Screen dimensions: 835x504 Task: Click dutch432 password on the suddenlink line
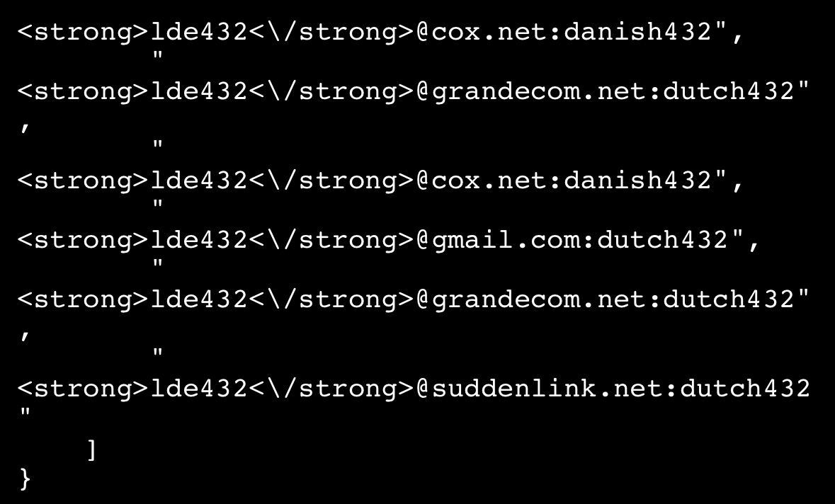tap(745, 388)
